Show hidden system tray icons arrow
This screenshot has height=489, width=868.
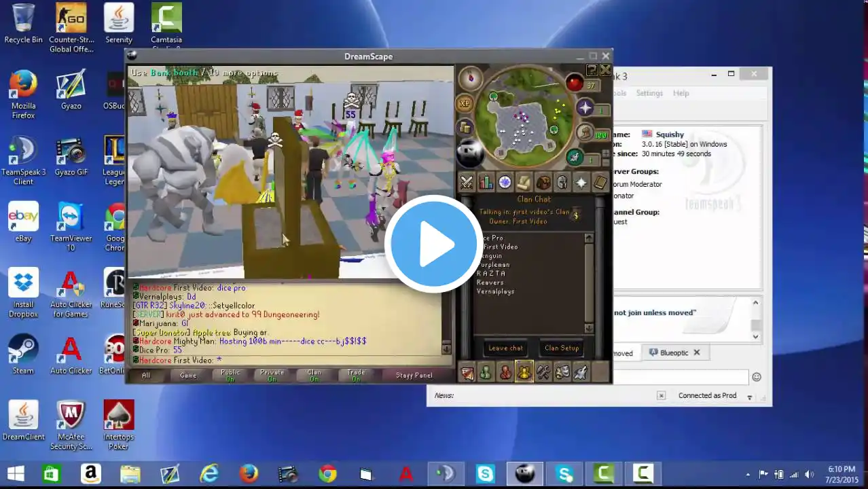(748, 475)
